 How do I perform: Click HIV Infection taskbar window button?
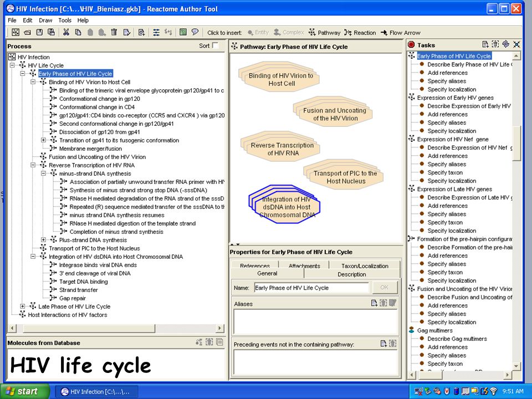coord(96,392)
